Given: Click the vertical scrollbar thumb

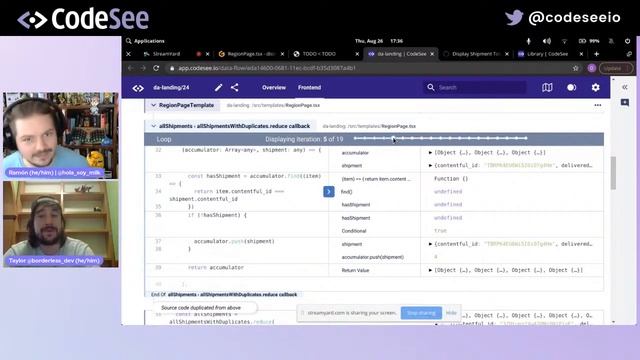Looking at the screenshot, I should (x=613, y=173).
